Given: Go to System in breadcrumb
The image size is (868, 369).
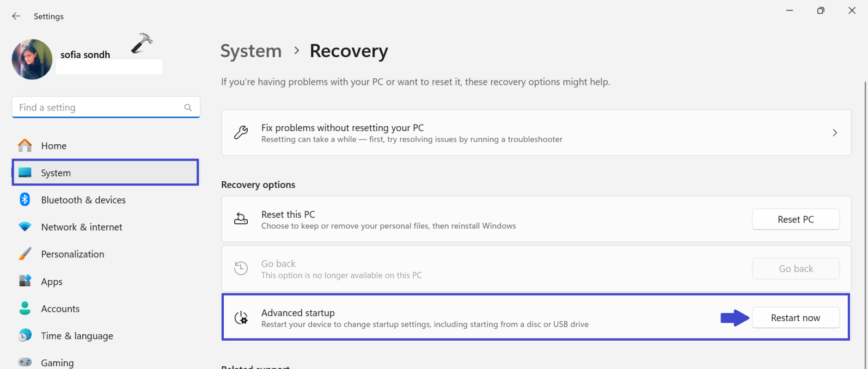Looking at the screenshot, I should click(251, 51).
